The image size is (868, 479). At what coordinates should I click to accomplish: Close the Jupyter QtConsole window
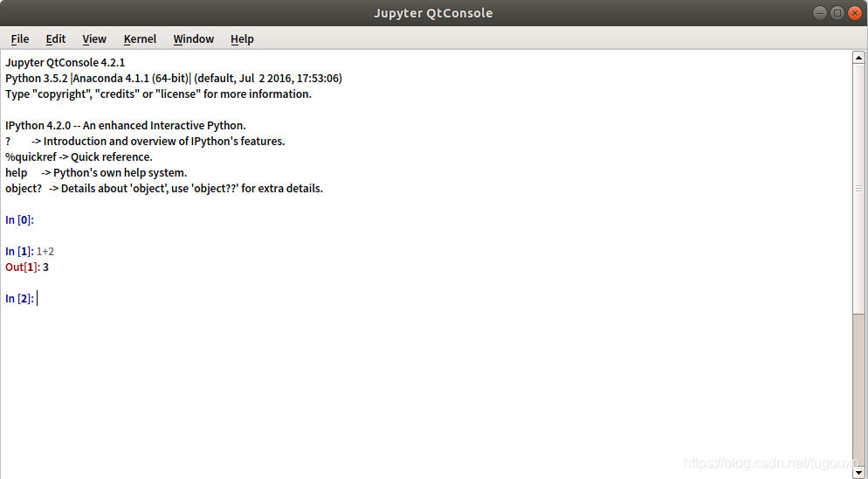(854, 13)
